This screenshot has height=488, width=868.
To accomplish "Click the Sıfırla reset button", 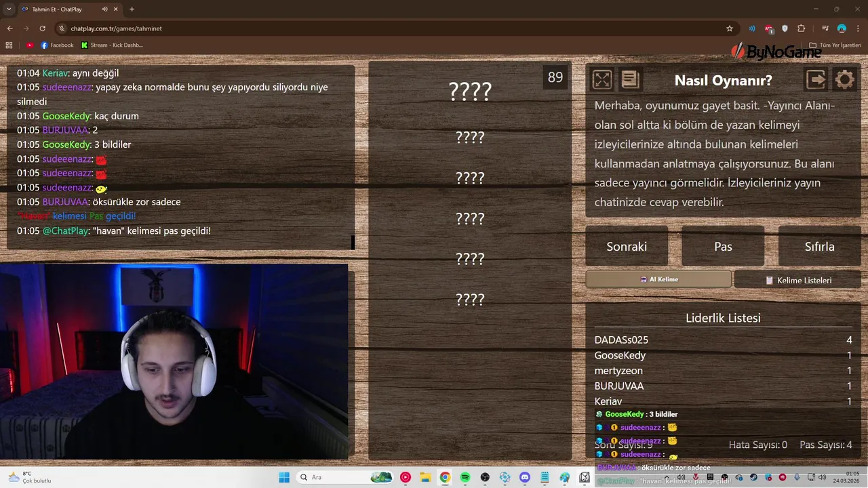I will click(x=819, y=247).
